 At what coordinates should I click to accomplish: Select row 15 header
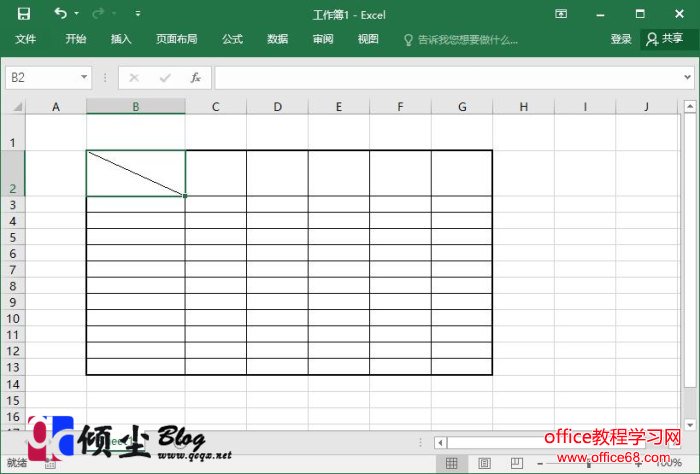(x=13, y=400)
